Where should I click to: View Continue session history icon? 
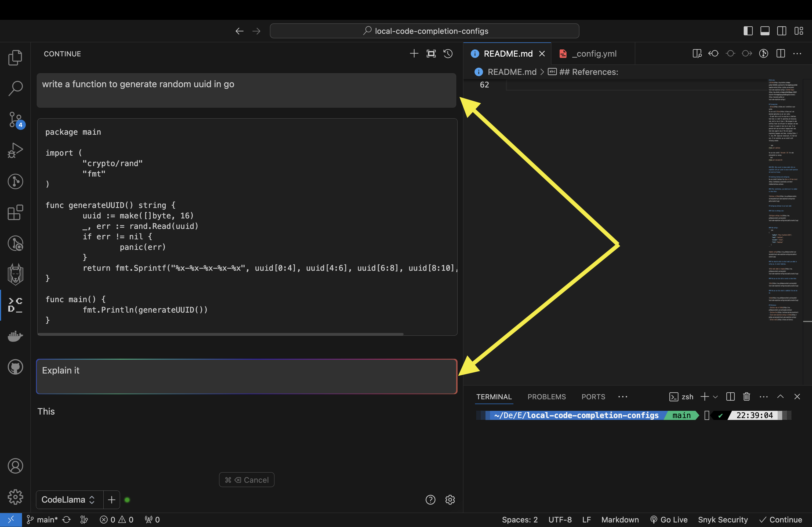[448, 53]
